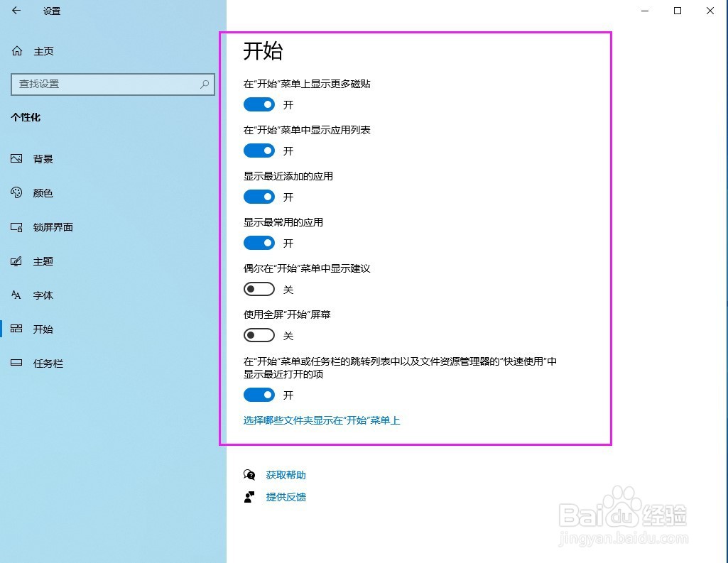Click the 获取帮助 chat icon
This screenshot has width=728, height=563.
(x=249, y=475)
